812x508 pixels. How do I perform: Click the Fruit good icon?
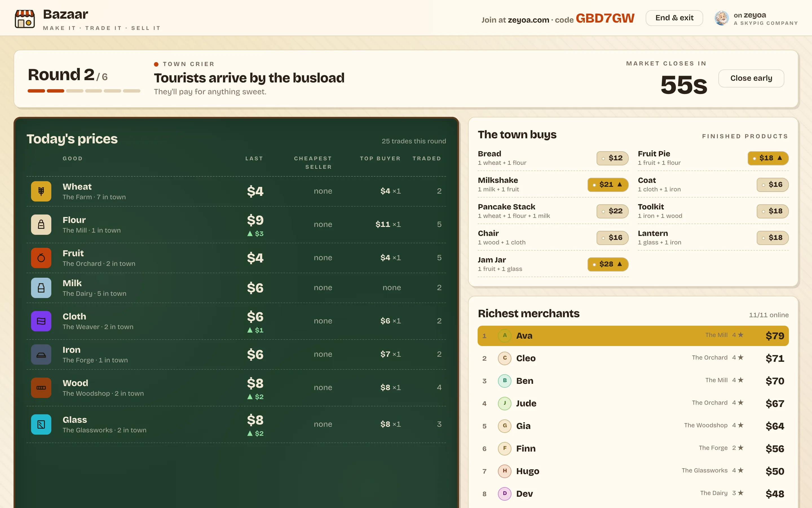point(41,258)
